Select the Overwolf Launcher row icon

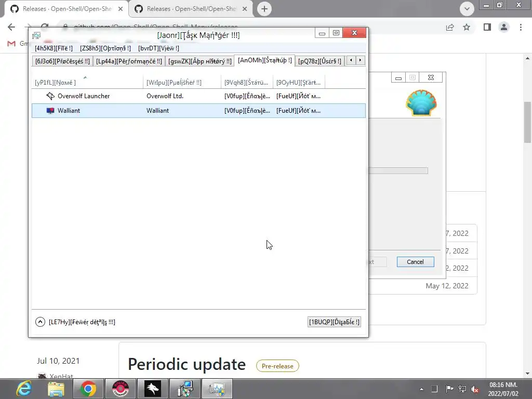(x=50, y=96)
